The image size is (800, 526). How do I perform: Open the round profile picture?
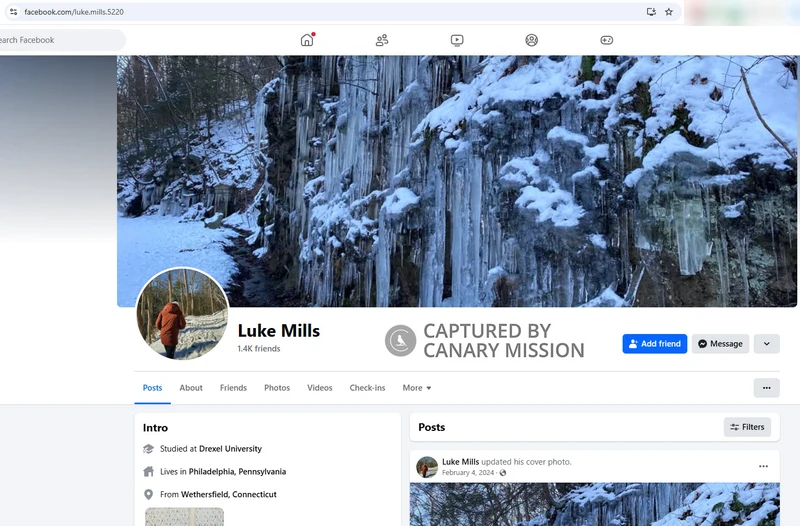tap(182, 314)
